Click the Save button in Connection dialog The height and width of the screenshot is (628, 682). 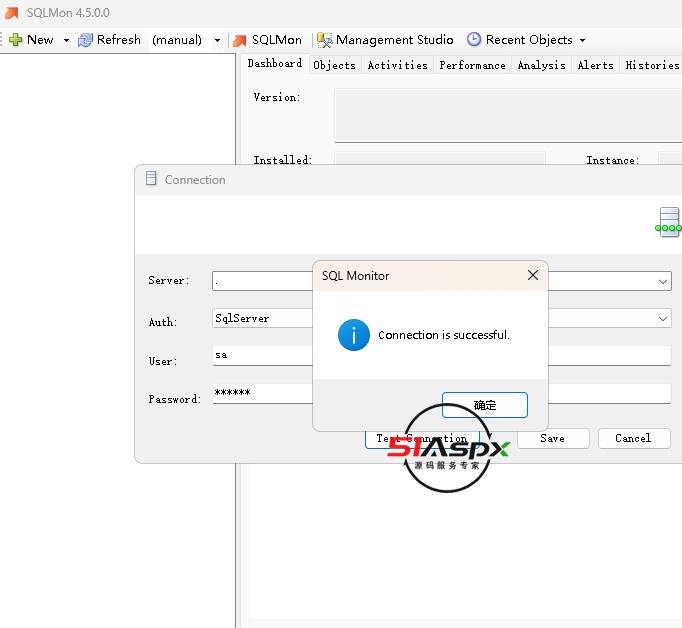point(552,438)
